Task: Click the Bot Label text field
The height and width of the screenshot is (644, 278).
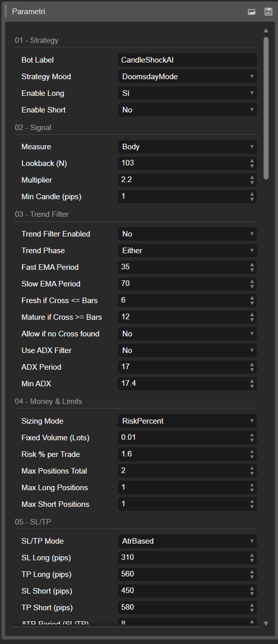Action: (x=187, y=60)
